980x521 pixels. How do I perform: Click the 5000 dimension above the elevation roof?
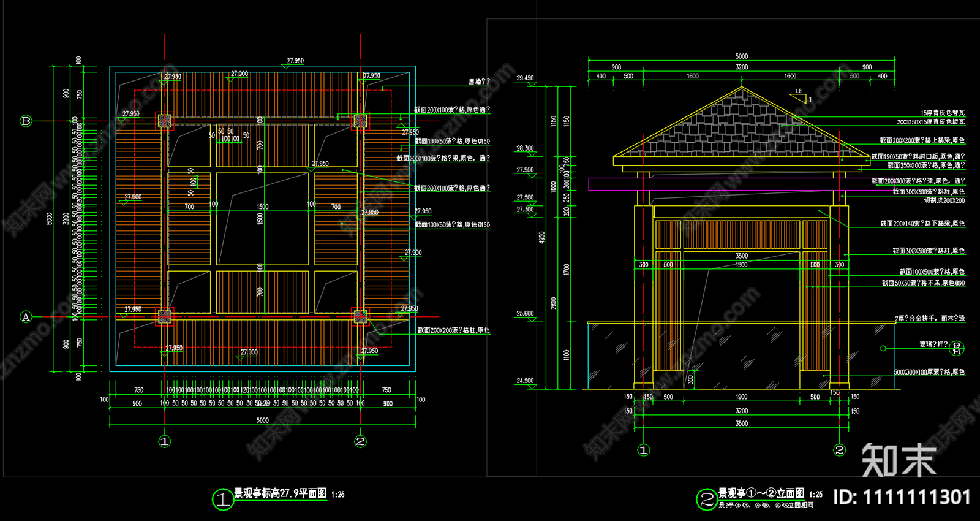coord(742,56)
